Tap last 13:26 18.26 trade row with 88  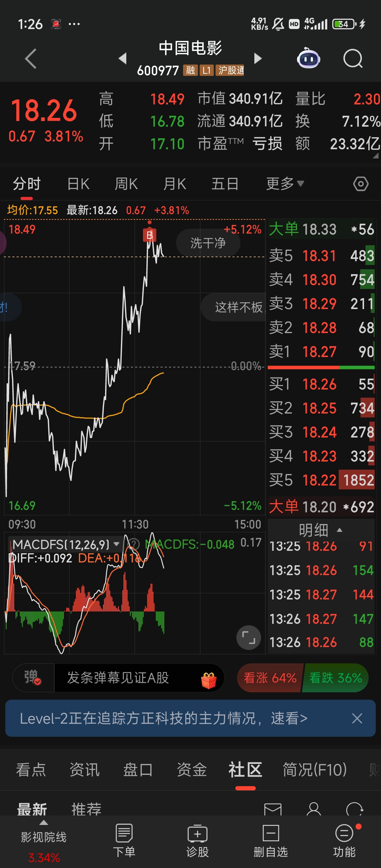tap(321, 642)
